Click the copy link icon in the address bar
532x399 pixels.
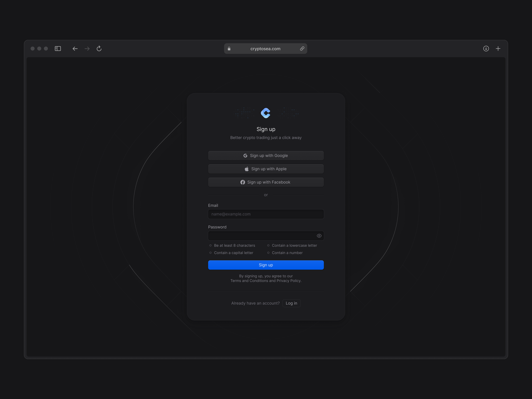click(x=302, y=49)
